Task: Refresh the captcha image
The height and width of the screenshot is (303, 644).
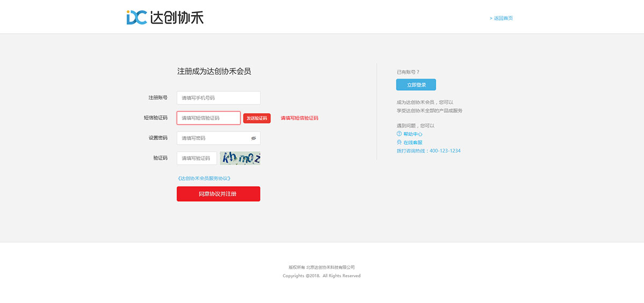Action: (x=240, y=158)
